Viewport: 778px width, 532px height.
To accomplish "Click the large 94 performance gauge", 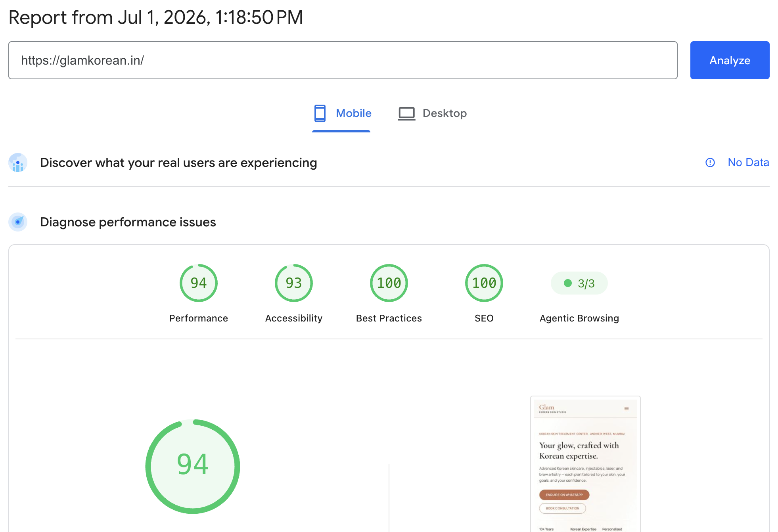I will [193, 466].
